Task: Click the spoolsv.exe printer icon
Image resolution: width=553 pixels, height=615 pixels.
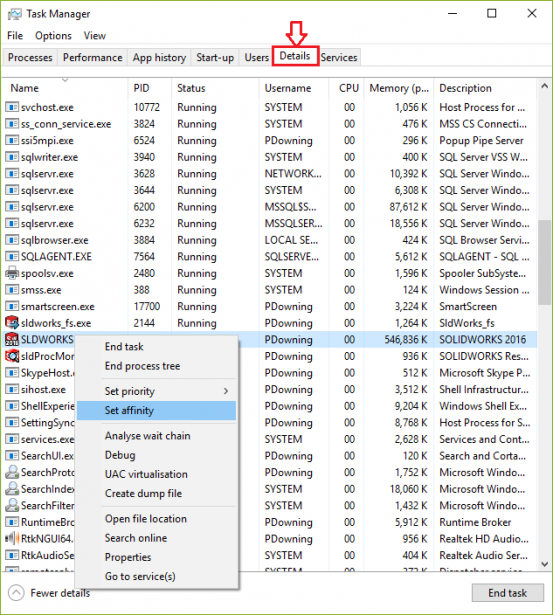Action: 12,273
